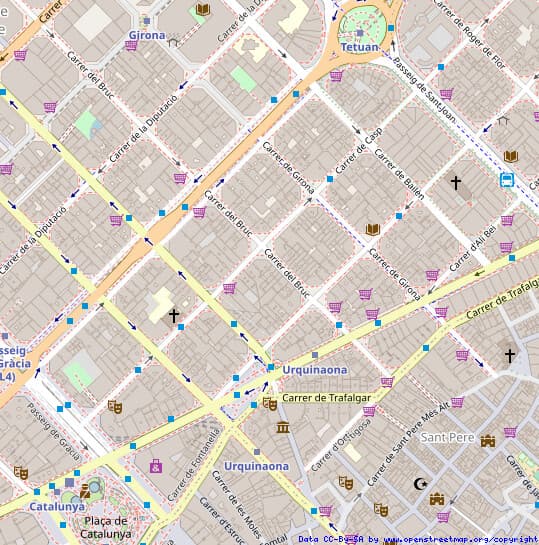Image resolution: width=539 pixels, height=545 pixels.
Task: Select the shopping cart icon under the Girona label
Action: 131,45
